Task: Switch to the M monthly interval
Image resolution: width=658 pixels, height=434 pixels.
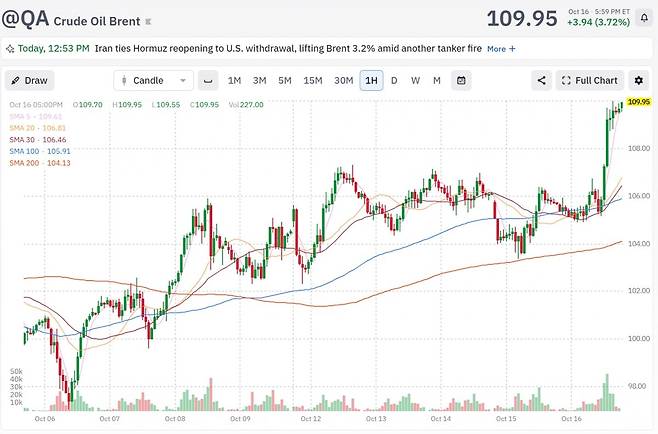Action: coord(437,81)
